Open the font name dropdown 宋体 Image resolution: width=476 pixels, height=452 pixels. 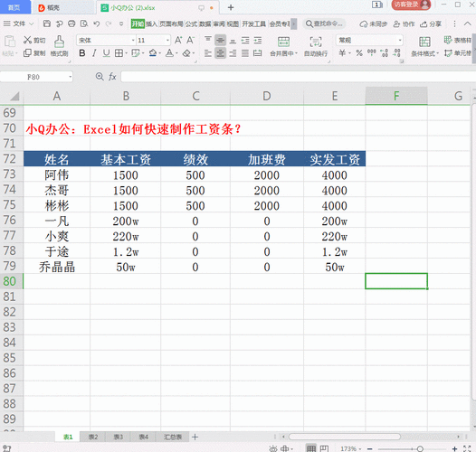133,40
